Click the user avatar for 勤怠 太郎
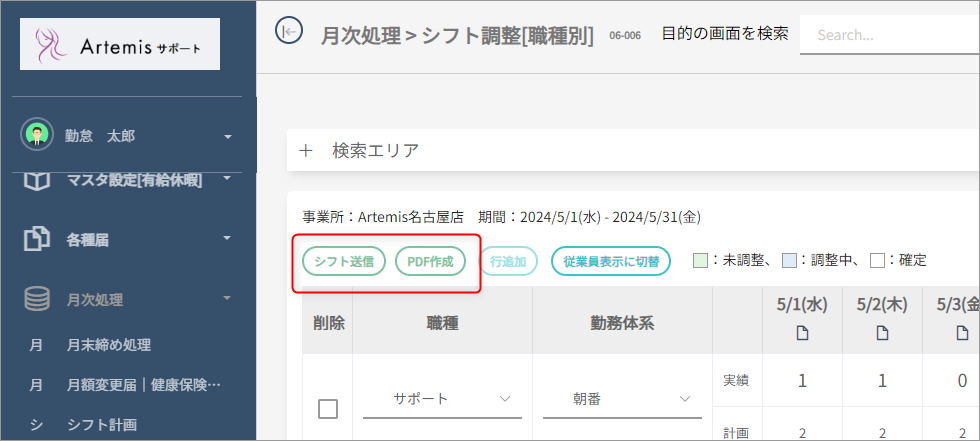The width and height of the screenshot is (980, 441). click(37, 135)
